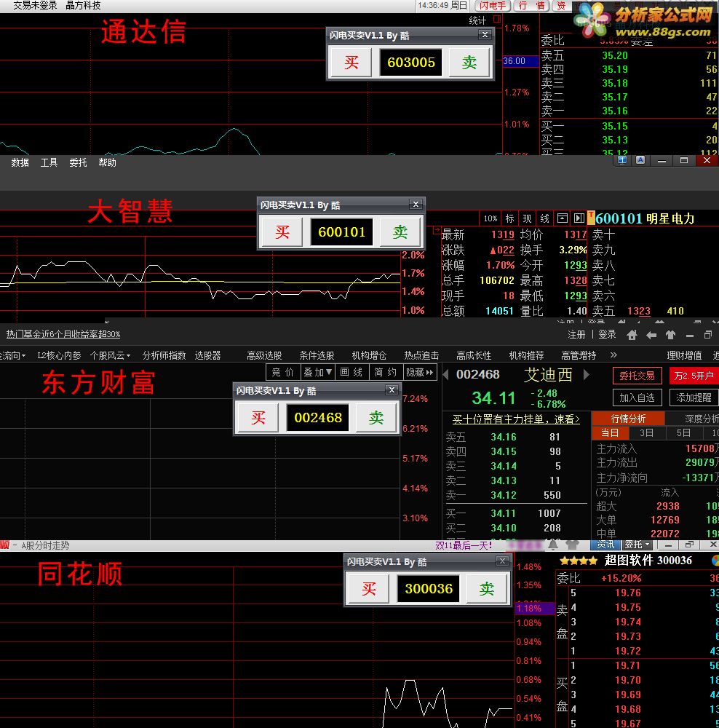Click Buy in the 603005 quick trade panel
This screenshot has width=719, height=728.
click(351, 62)
